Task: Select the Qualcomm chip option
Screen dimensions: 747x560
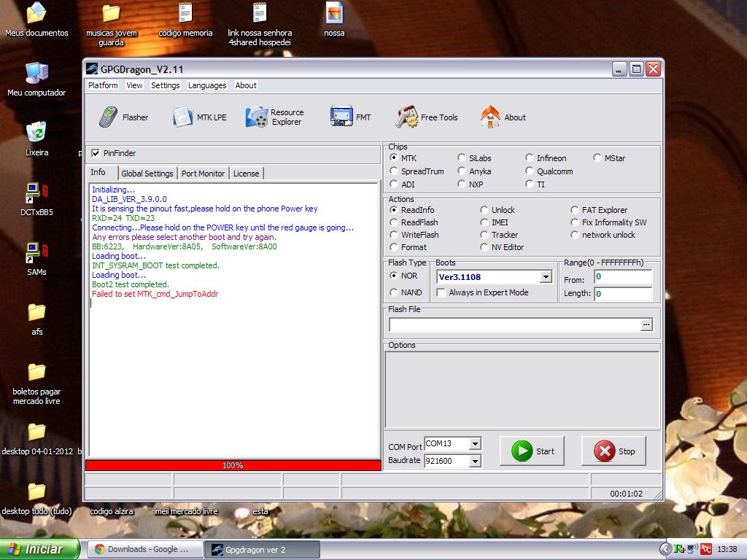Action: pyautogui.click(x=530, y=171)
